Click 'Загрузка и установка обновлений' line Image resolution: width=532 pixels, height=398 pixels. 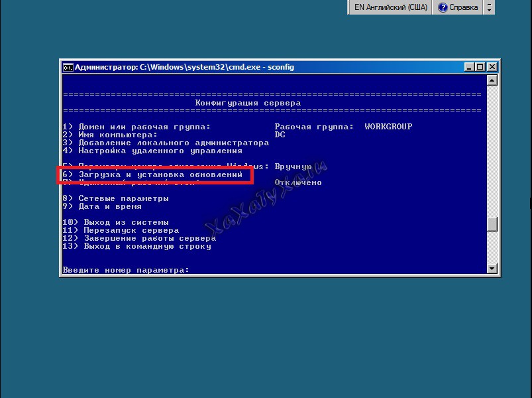tap(152, 174)
